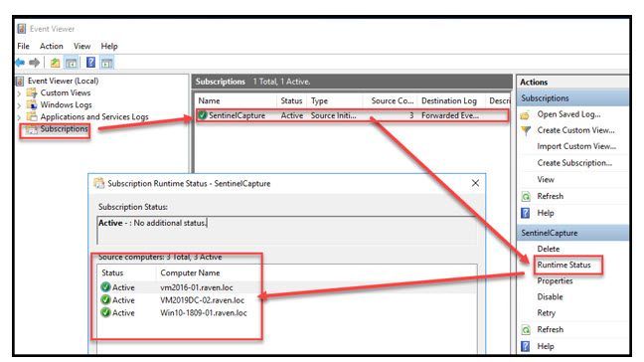Click Create Subscription... action
Viewport: 644px width, 362px height.
574,163
